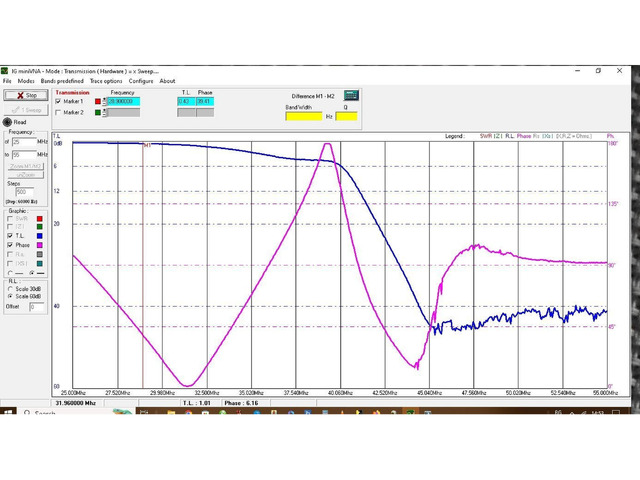Click the 55.000Mhz axis label
The image size is (640, 480).
click(x=605, y=393)
